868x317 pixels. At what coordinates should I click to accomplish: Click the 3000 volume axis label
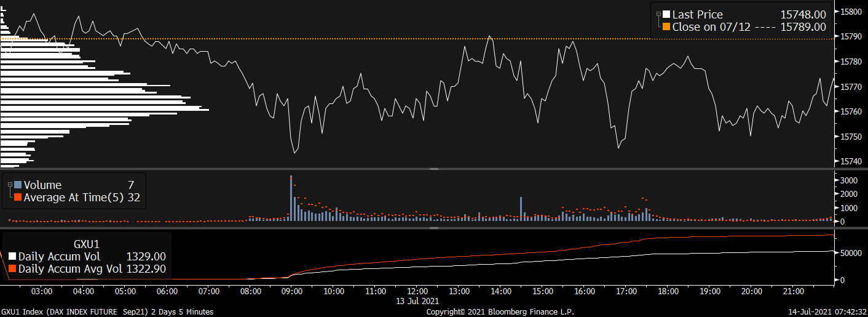pyautogui.click(x=848, y=180)
